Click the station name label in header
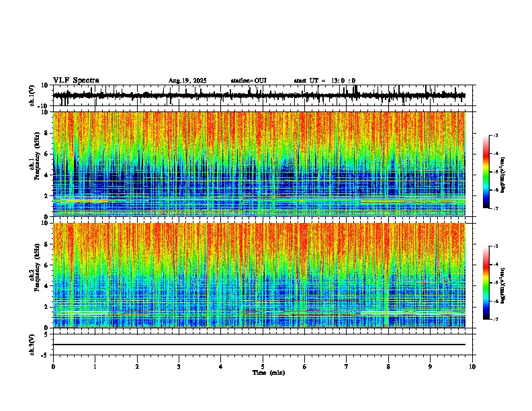This screenshot has width=532, height=411. point(249,81)
